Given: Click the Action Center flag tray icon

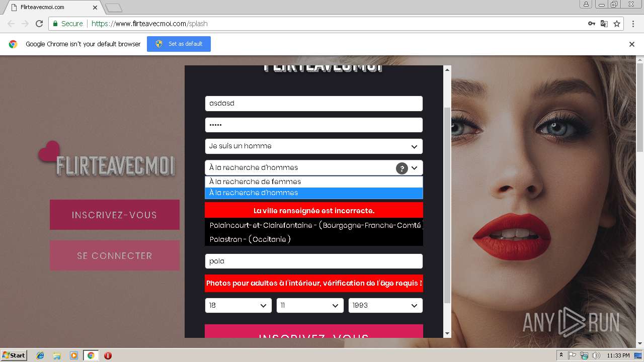Looking at the screenshot, I should pos(572,355).
